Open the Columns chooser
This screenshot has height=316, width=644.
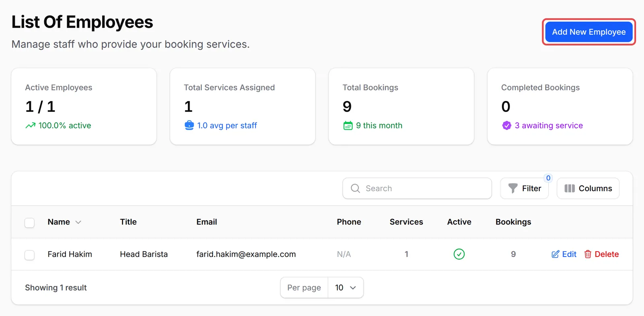coord(588,188)
